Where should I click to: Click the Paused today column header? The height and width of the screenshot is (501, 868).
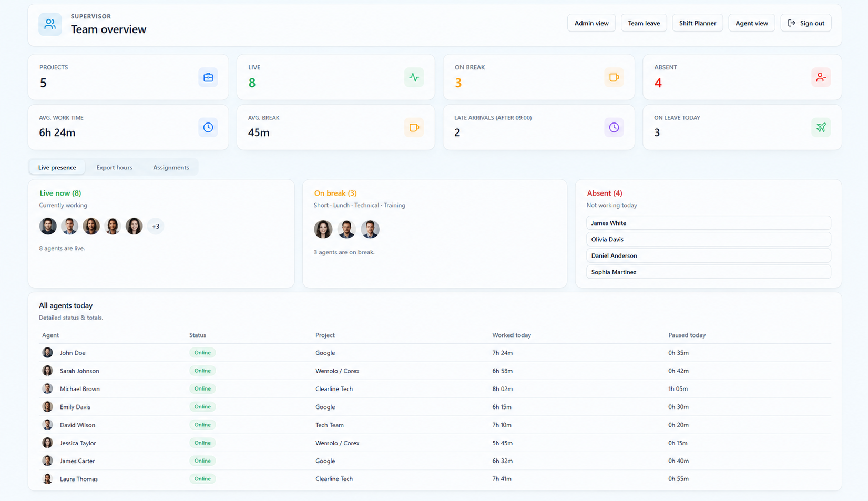[687, 335]
